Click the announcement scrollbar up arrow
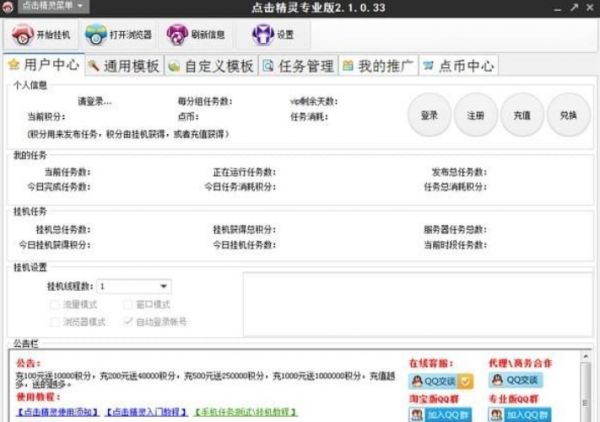This screenshot has width=600, height=422. 585,356
